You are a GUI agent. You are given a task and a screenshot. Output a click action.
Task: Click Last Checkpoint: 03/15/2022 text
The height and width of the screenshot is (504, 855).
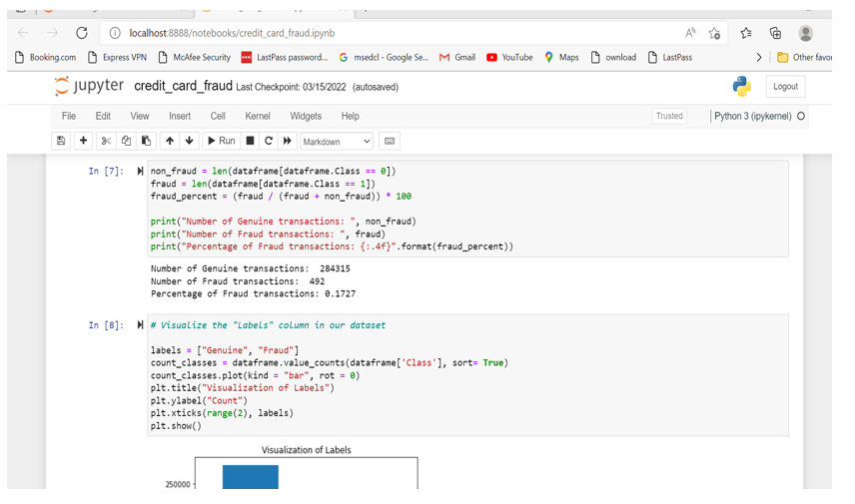(292, 87)
